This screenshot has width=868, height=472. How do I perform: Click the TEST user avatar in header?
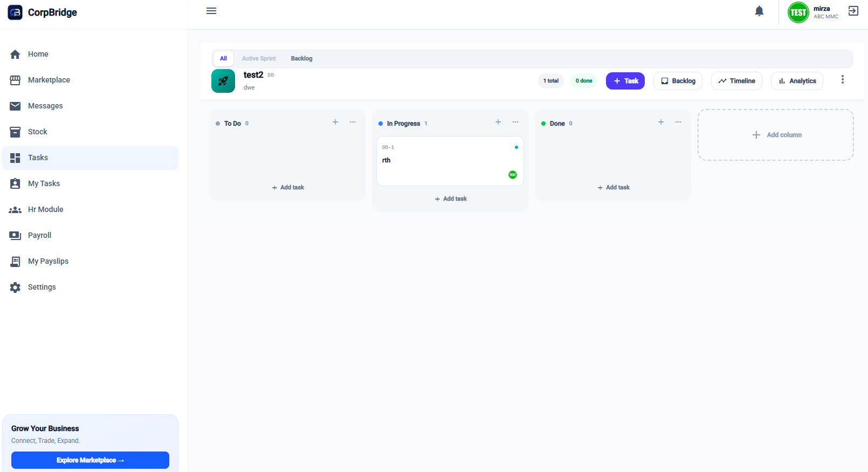[x=798, y=12]
